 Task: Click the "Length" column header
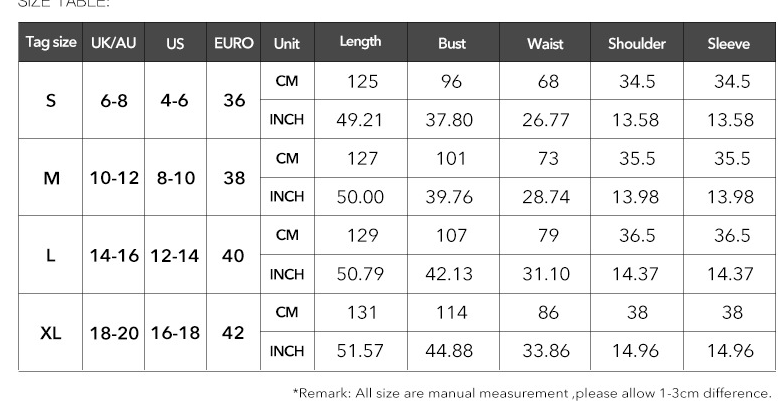tap(361, 43)
